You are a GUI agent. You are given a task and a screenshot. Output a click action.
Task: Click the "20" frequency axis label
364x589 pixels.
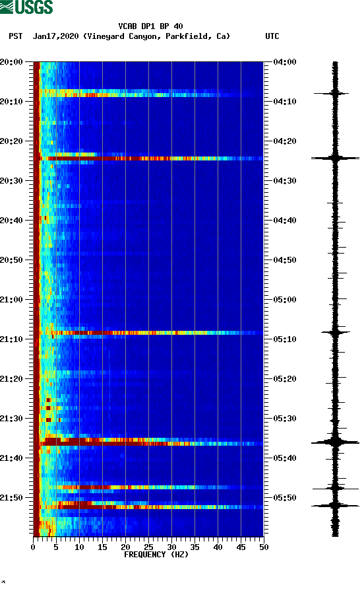[125, 547]
